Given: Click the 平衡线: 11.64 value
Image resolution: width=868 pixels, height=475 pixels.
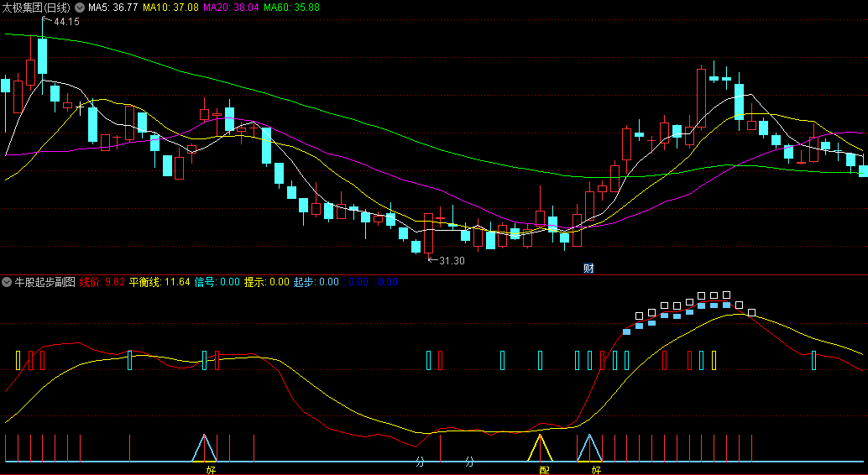Looking at the screenshot, I should point(160,282).
